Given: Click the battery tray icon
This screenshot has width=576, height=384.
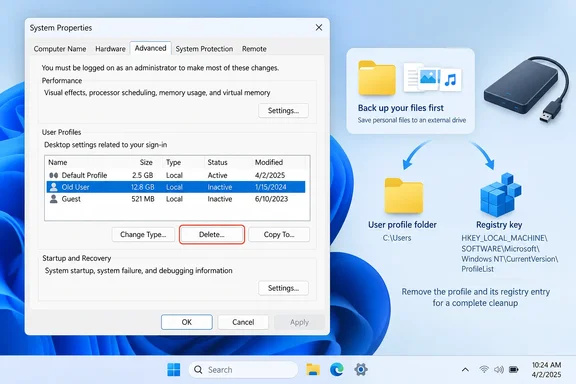Looking at the screenshot, I should pyautogui.click(x=514, y=369).
